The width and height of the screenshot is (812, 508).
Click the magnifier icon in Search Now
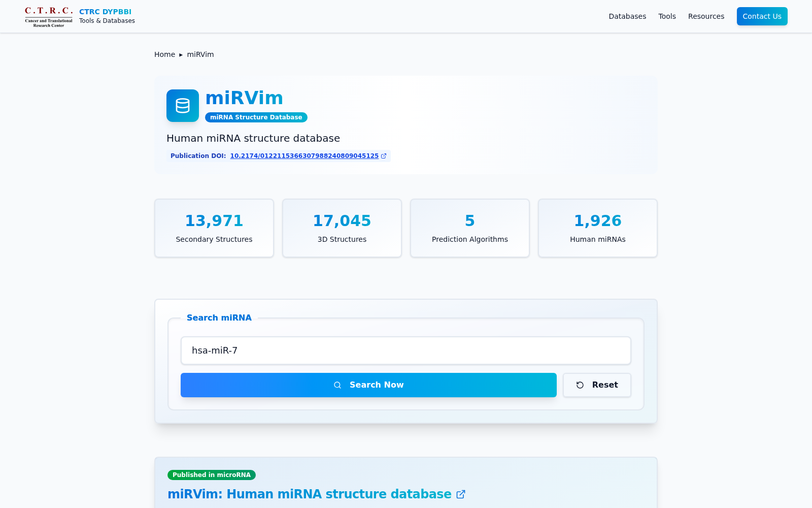tap(337, 385)
